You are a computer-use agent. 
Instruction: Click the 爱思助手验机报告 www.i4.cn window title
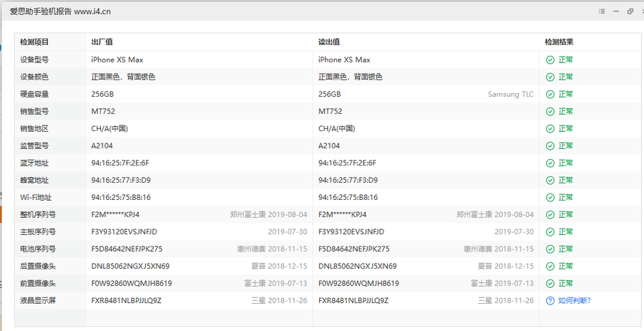[60, 11]
